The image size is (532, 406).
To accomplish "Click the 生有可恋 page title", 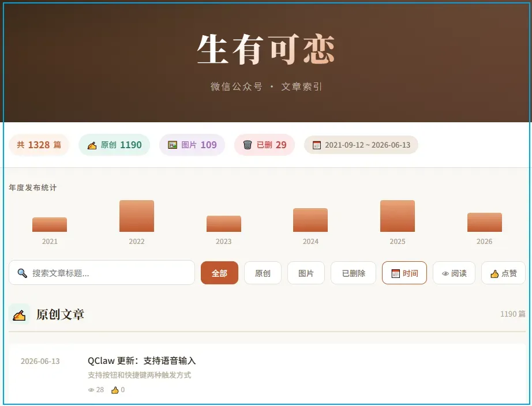I will pos(266,50).
